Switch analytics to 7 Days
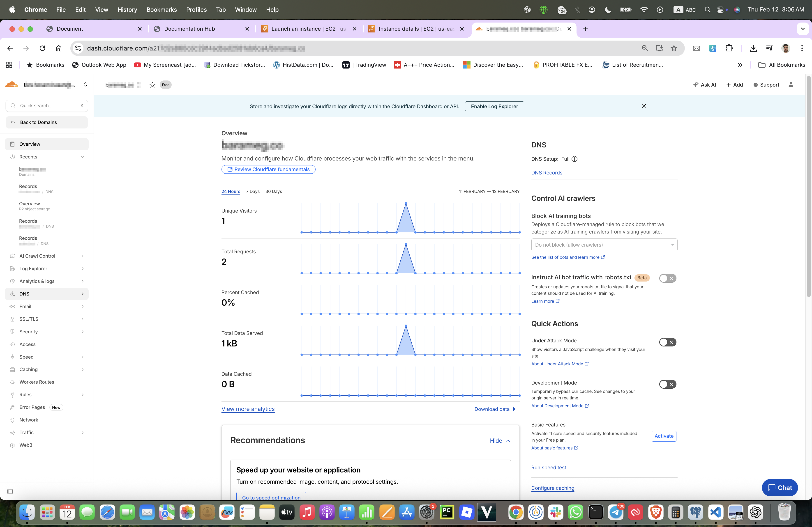The image size is (812, 527). 252,191
